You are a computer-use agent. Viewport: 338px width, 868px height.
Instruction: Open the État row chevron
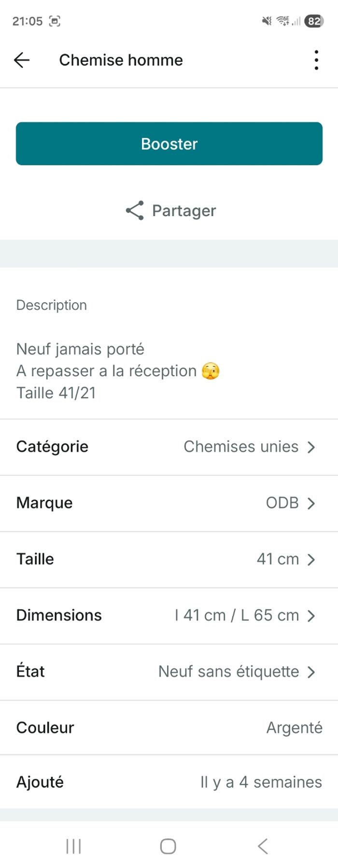click(311, 672)
